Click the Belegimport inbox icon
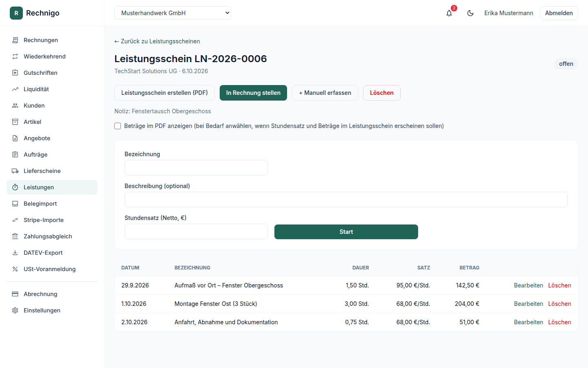Viewport: 588px width, 368px height. [x=15, y=204]
